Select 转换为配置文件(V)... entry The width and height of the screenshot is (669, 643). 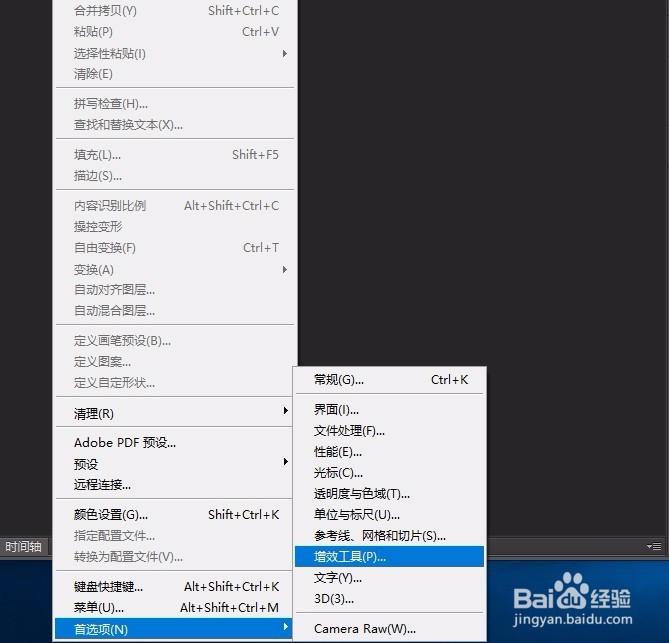coord(174,557)
